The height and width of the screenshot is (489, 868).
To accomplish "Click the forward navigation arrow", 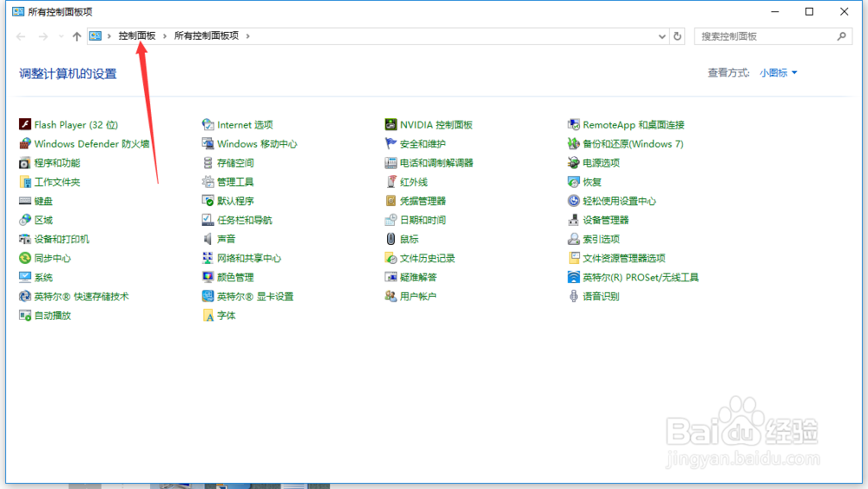I will coord(43,36).
